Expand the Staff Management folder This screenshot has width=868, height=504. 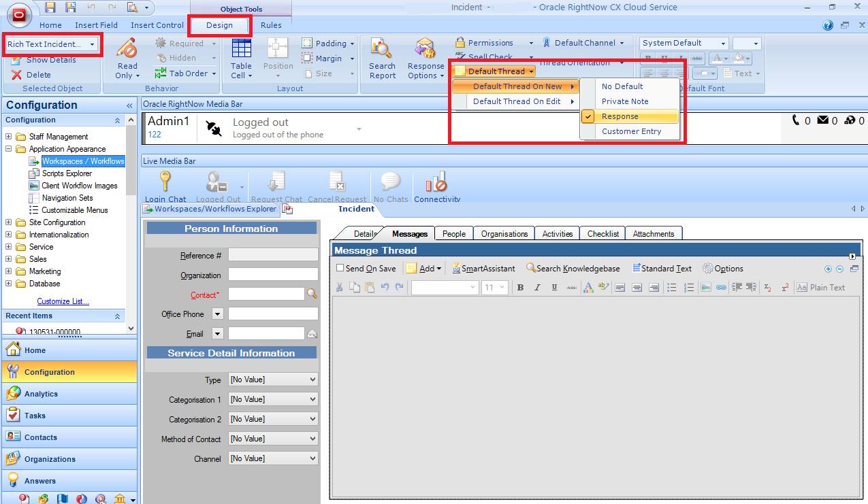[x=9, y=137]
